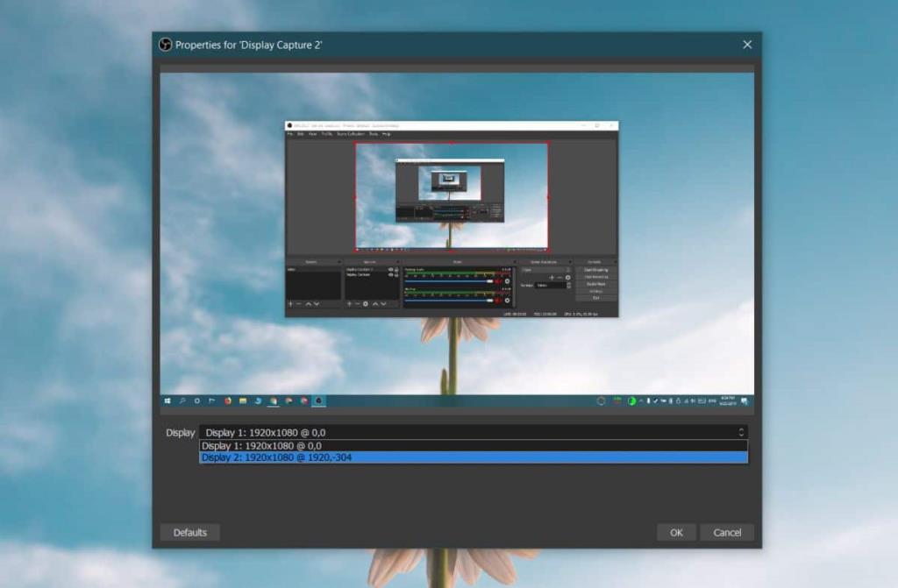Click the Defaults button
The height and width of the screenshot is (588, 898).
point(189,532)
